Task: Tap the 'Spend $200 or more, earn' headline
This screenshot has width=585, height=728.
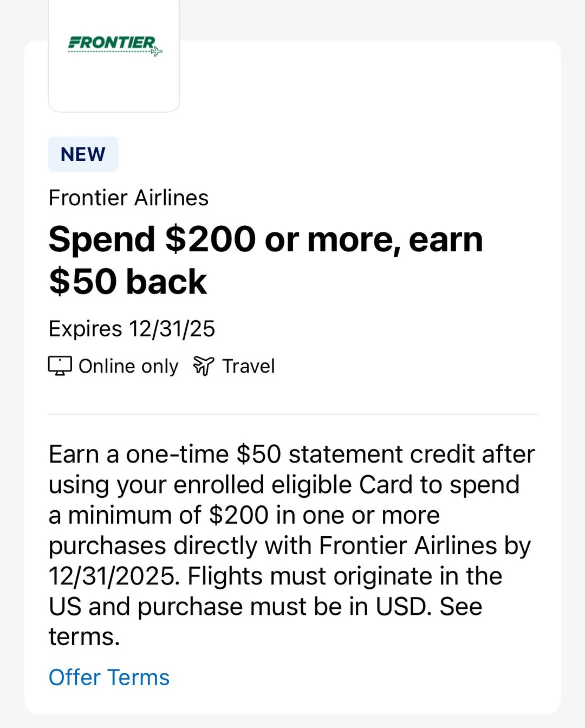Action: (x=265, y=239)
